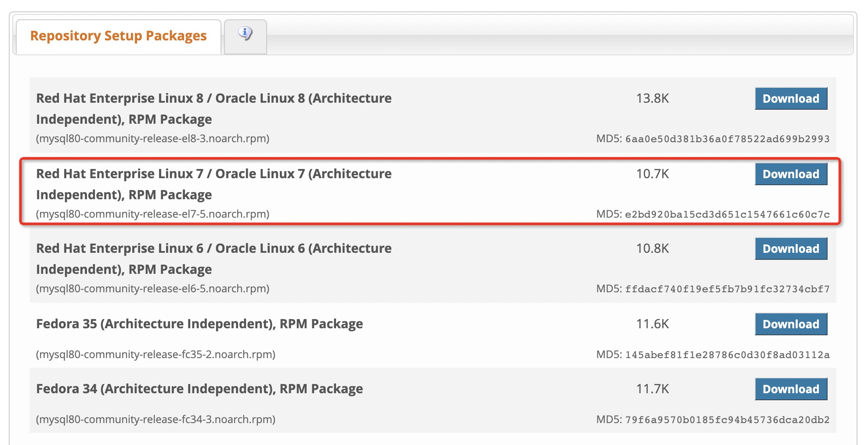Click the mysql80-community-release-el7-5.noarch.rpm filename

(152, 214)
